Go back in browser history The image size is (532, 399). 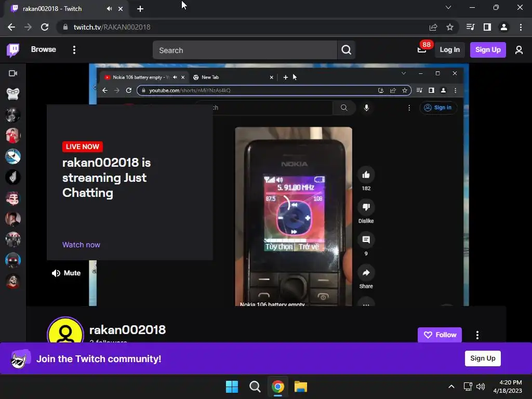tap(11, 27)
